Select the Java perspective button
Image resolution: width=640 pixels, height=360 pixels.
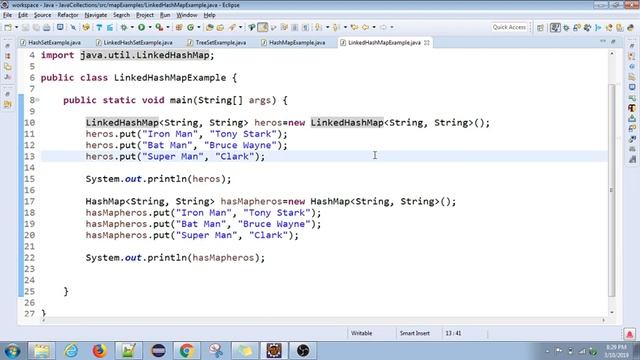(555, 27)
